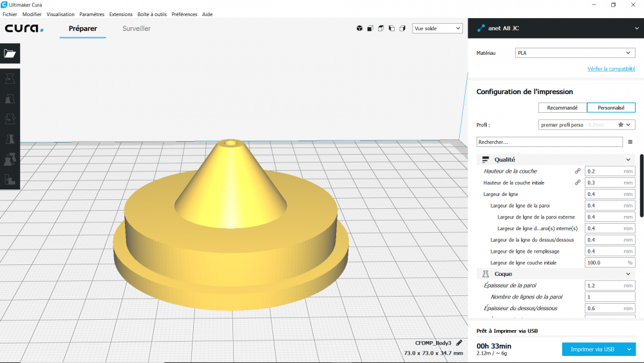644x363 pixels.
Task: Open the Paramètres menu
Action: coord(92,14)
